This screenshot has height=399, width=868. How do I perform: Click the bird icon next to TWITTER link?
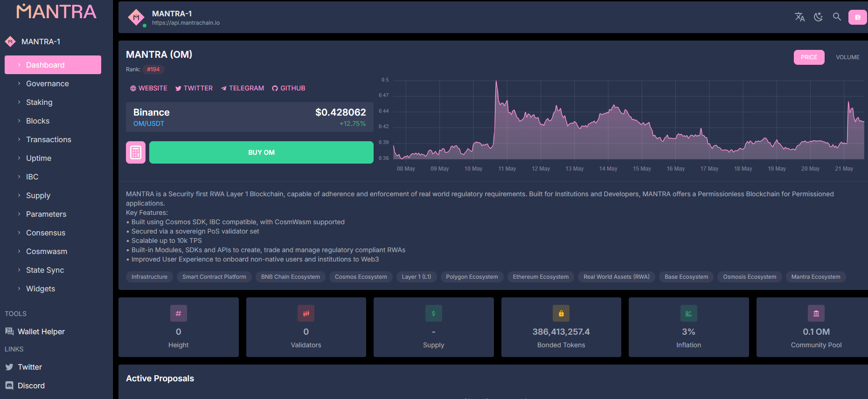(x=178, y=88)
